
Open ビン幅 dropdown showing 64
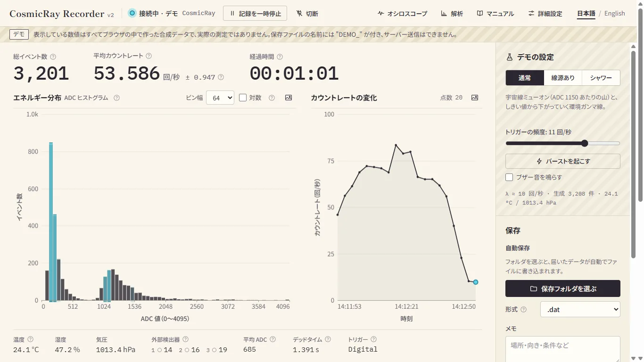click(x=220, y=98)
